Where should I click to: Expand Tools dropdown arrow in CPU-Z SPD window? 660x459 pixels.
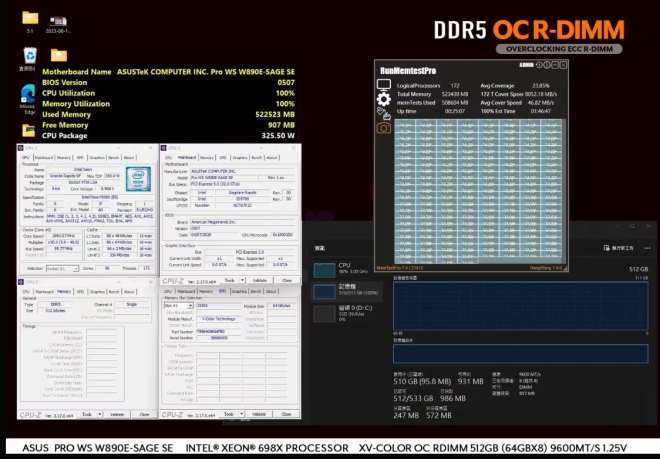(242, 414)
